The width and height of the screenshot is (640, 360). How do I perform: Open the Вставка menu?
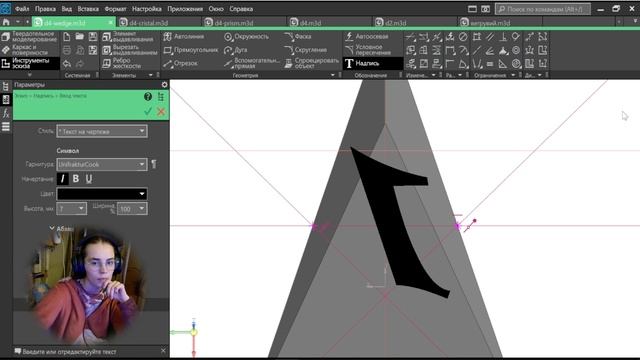pyautogui.click(x=88, y=9)
